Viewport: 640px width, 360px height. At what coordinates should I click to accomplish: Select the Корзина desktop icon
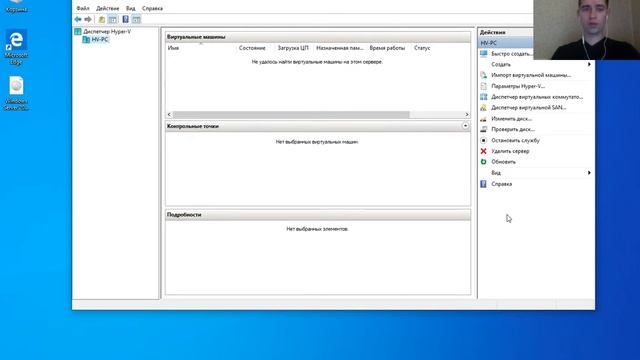pyautogui.click(x=16, y=7)
